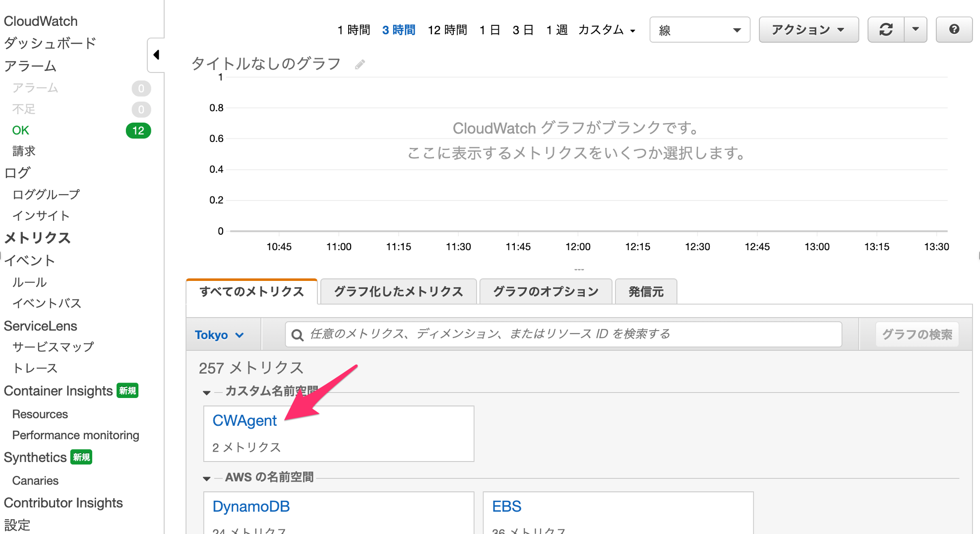Collapse the AWS の名前空間 section

207,478
